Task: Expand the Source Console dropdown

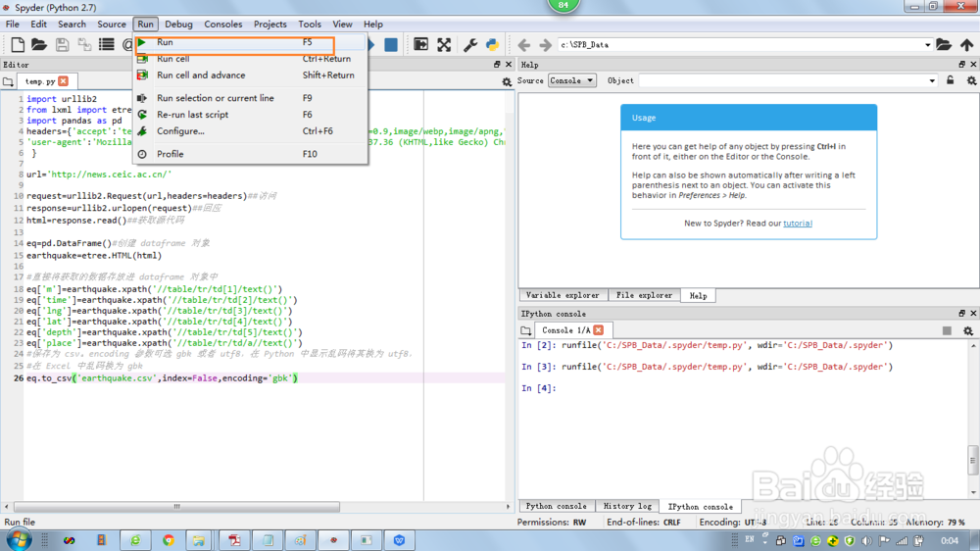Action: tap(572, 80)
